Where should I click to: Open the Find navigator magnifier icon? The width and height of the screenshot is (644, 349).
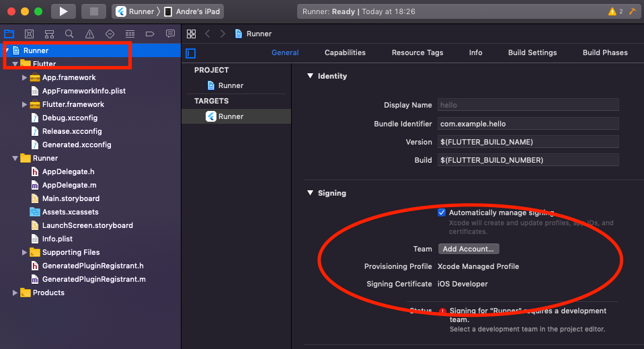pos(69,34)
